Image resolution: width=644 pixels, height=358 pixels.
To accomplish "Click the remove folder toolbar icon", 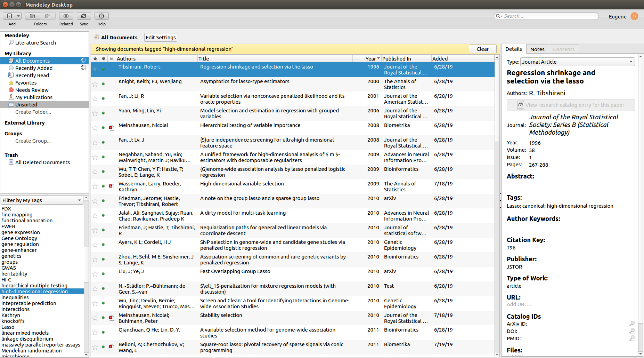I will click(48, 16).
